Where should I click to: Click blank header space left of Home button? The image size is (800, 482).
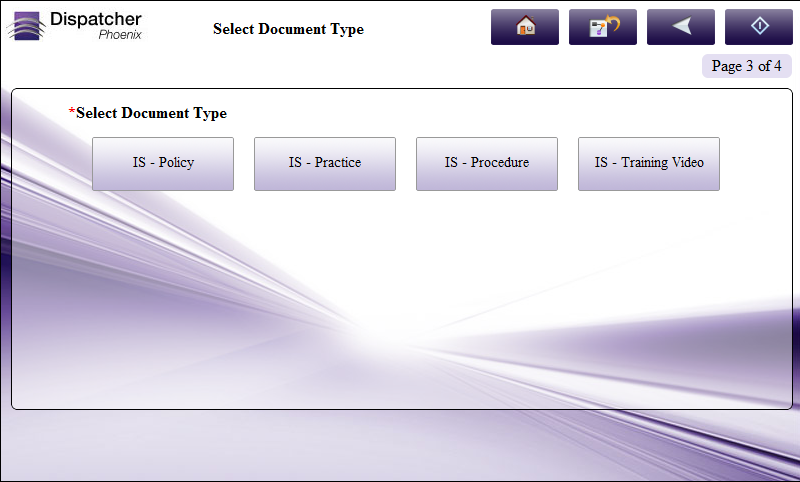pyautogui.click(x=430, y=28)
